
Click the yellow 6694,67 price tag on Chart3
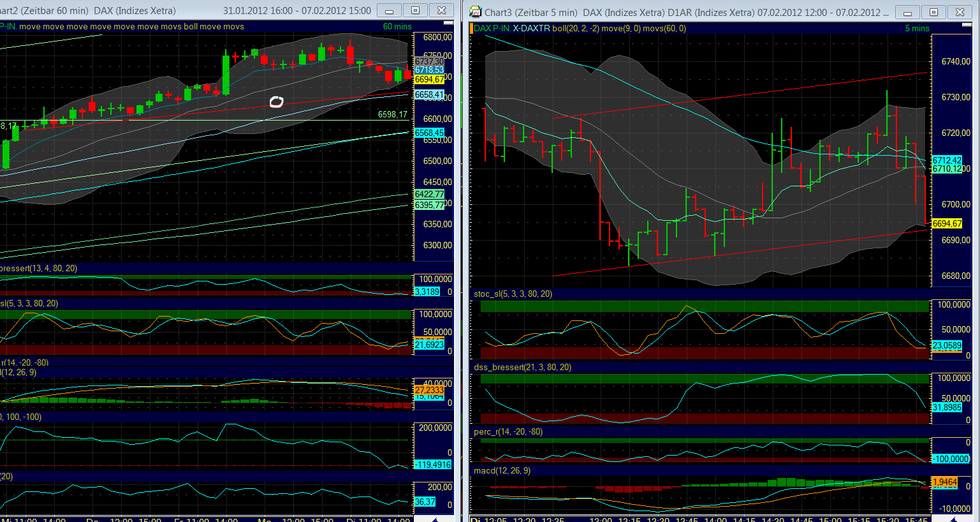tap(949, 223)
